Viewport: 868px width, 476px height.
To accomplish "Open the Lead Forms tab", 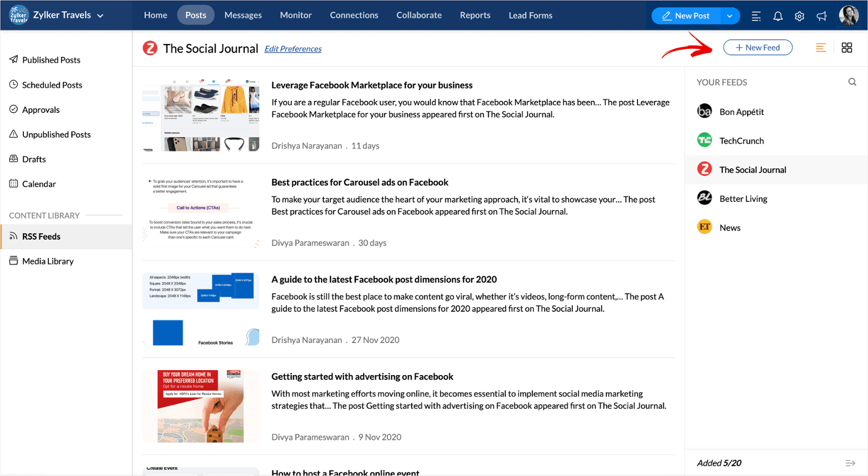I will 531,15.
